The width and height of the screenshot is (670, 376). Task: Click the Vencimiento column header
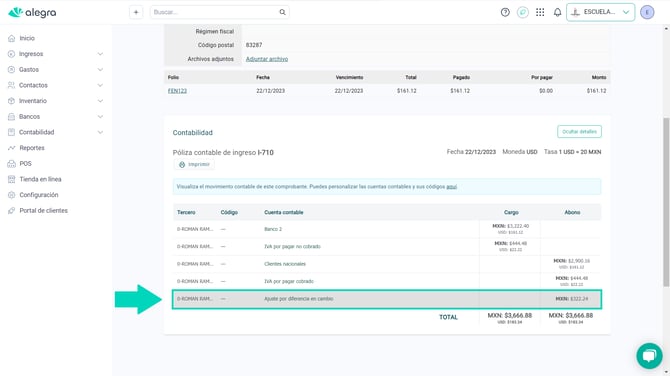pyautogui.click(x=349, y=77)
